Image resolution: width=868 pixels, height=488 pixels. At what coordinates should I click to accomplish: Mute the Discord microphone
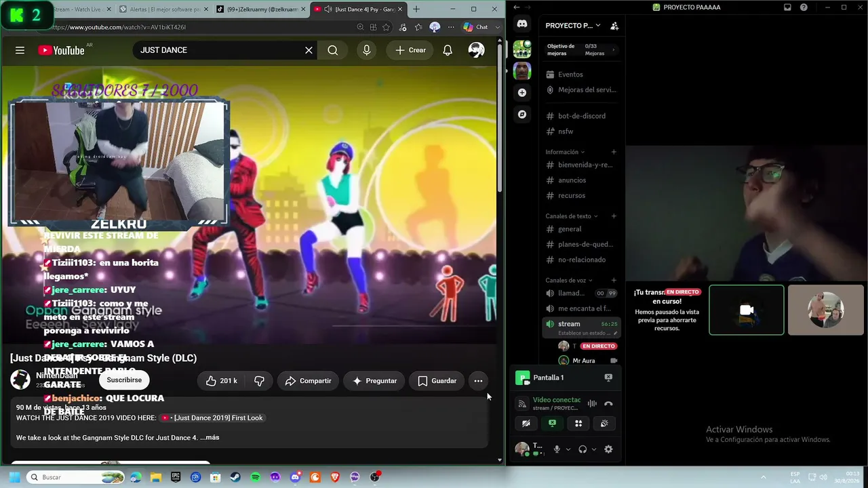point(557,449)
